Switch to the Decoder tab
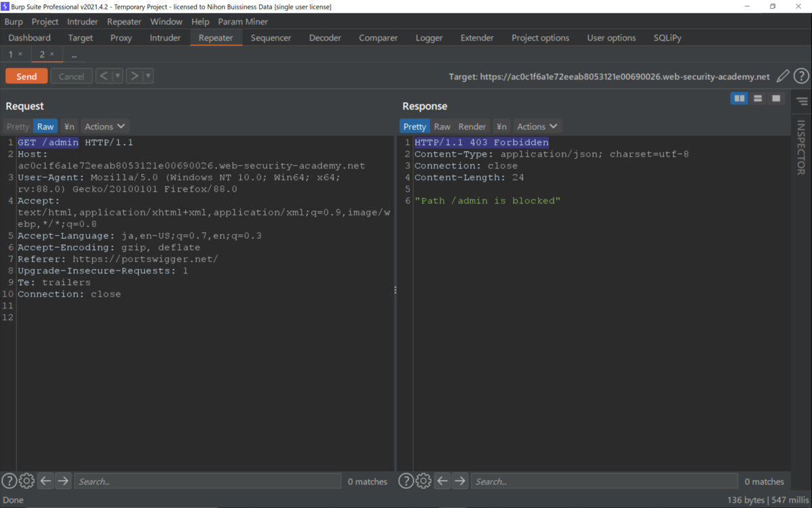The width and height of the screenshot is (812, 508). [x=325, y=38]
